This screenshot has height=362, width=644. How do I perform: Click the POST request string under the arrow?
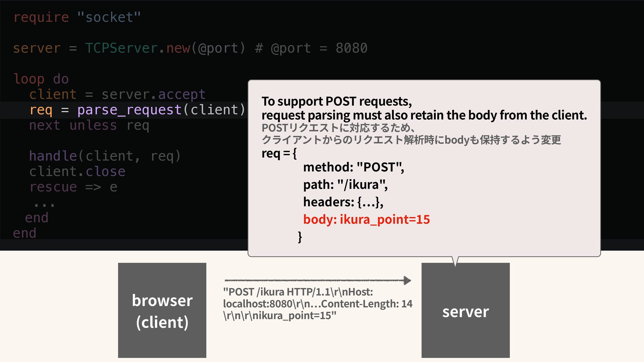coord(317,304)
